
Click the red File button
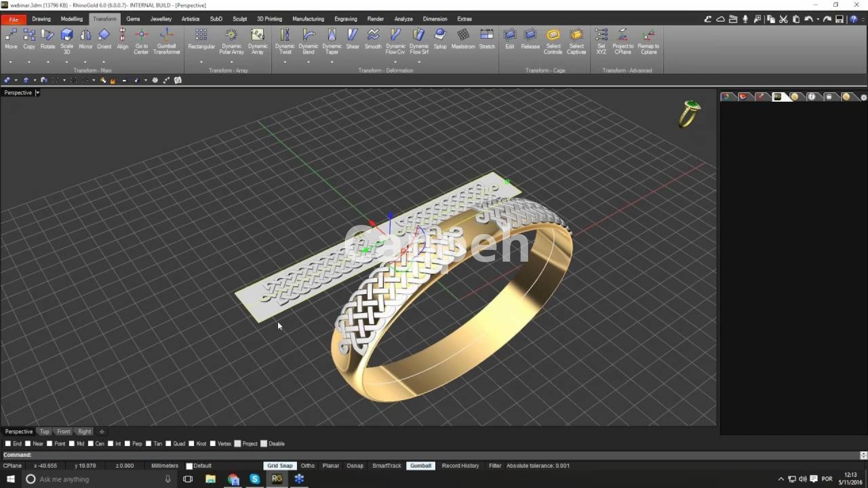click(14, 19)
